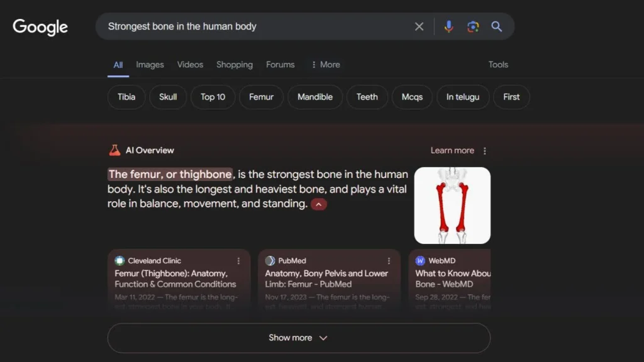
Task: Switch to the Videos tab
Action: point(190,65)
